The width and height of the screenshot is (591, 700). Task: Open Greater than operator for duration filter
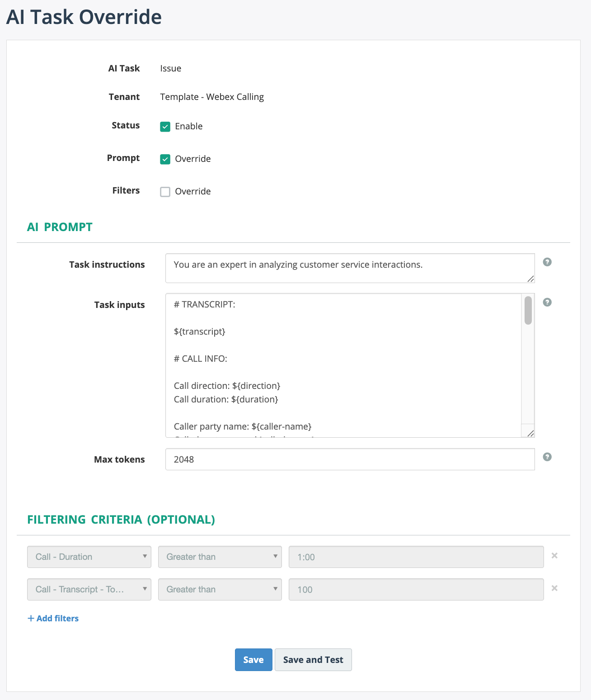pos(220,557)
